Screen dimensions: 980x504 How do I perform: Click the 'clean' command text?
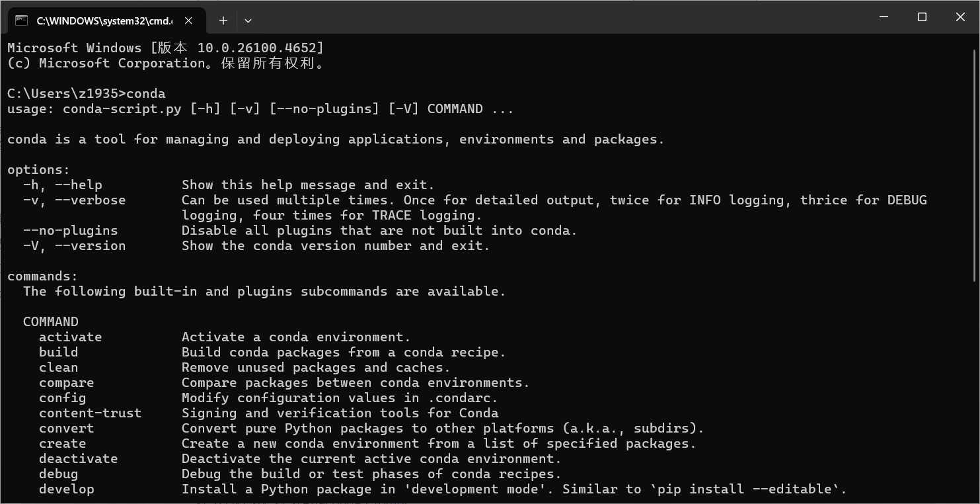58,367
